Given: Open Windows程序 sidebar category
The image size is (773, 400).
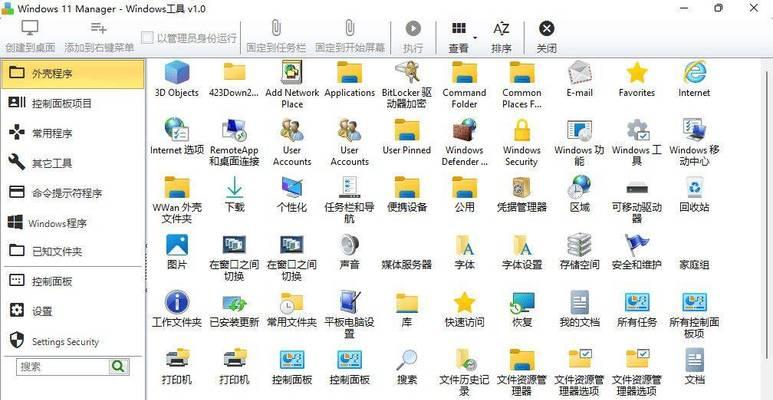Looking at the screenshot, I should (x=72, y=222).
